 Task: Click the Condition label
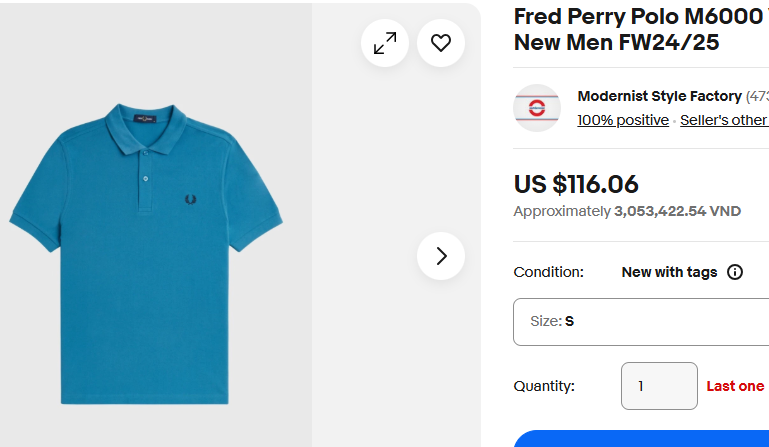click(548, 272)
